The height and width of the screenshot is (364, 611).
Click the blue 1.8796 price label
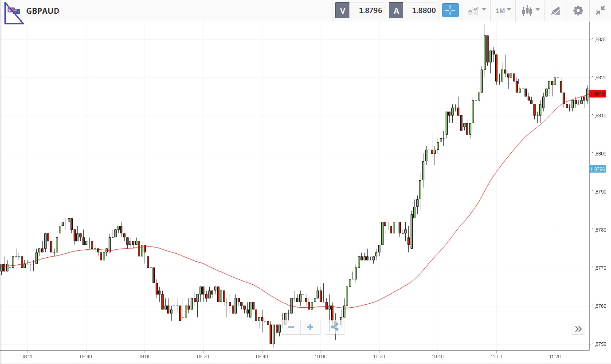[597, 169]
